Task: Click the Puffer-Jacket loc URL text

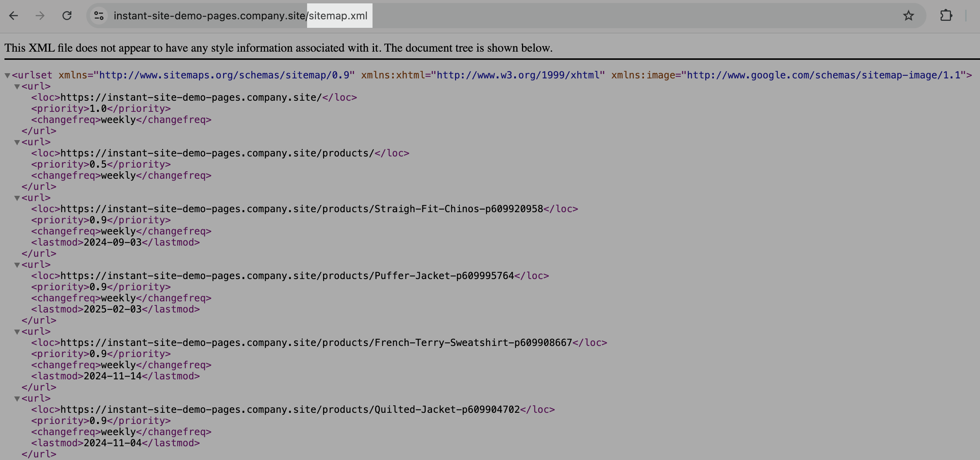Action: coord(287,276)
